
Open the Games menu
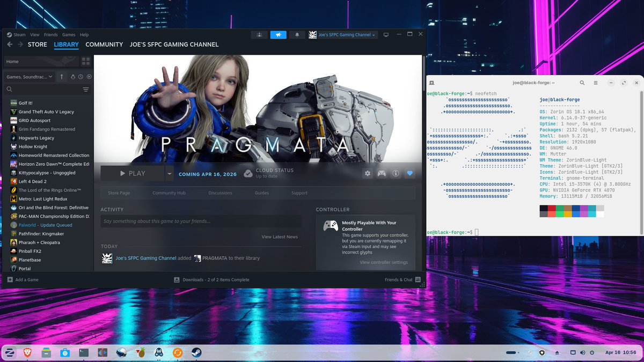pyautogui.click(x=69, y=35)
